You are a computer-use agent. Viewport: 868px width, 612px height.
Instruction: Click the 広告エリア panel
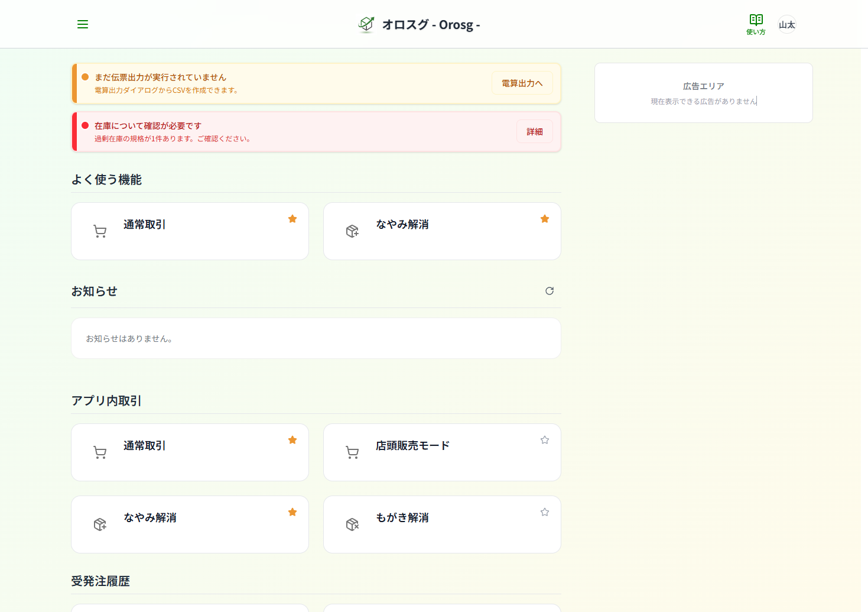(703, 93)
